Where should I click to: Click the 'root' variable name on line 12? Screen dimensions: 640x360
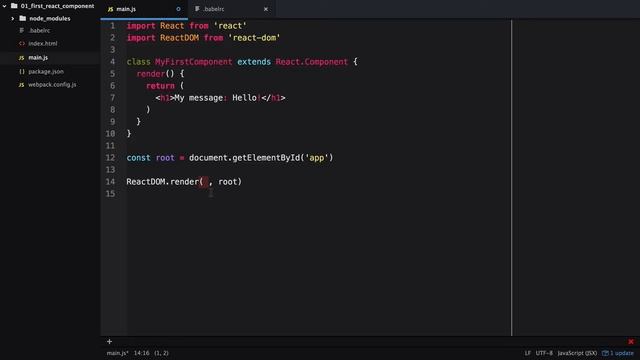(165, 158)
